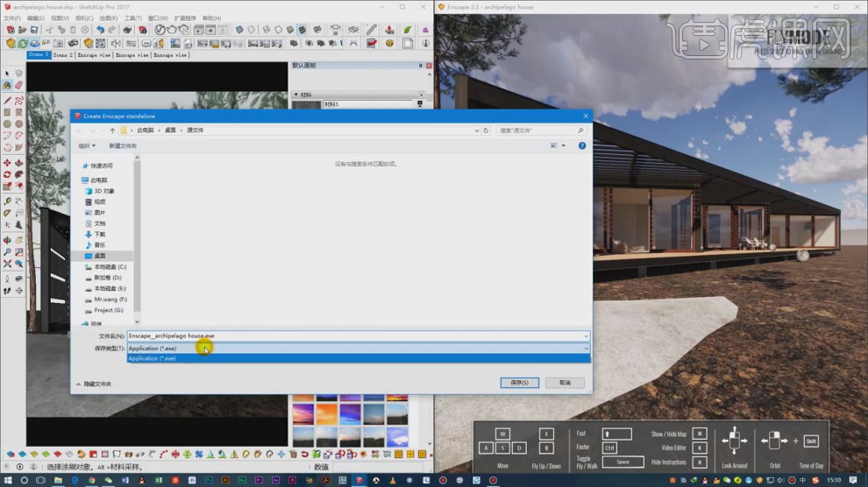Select 下载 folder in navigation tree
868x487 pixels.
(x=99, y=235)
